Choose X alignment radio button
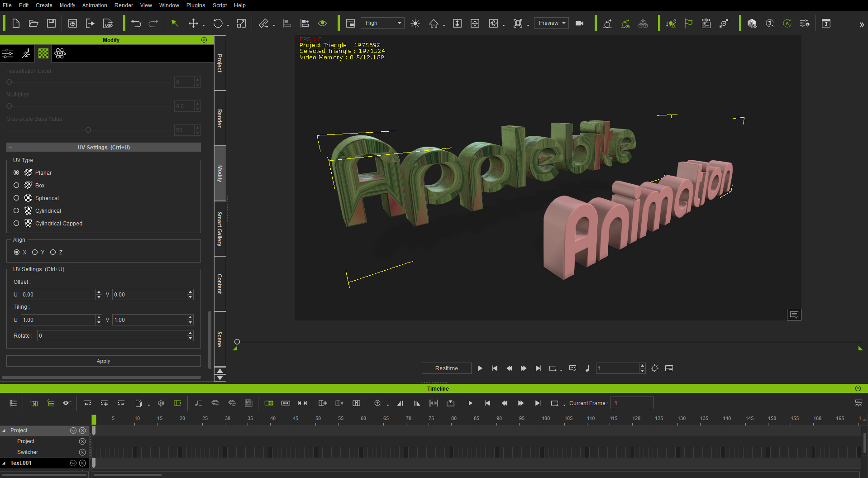 point(17,252)
